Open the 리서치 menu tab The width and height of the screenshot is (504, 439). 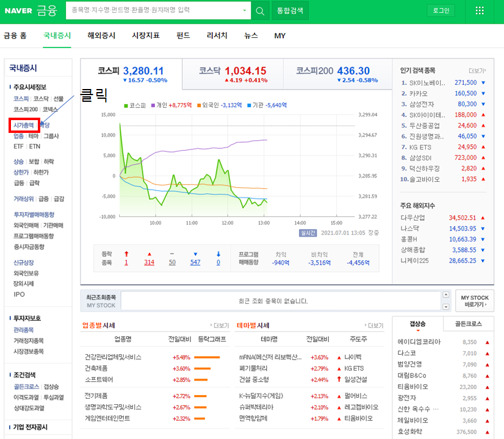(x=217, y=35)
